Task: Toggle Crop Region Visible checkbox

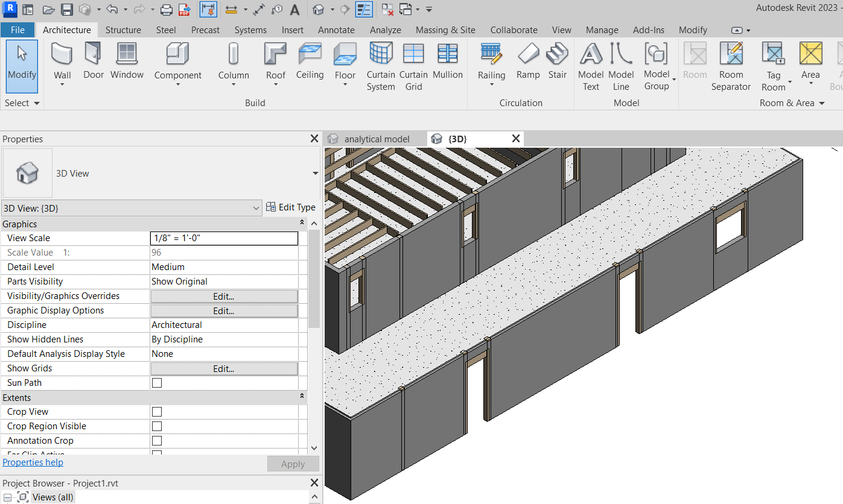Action: coord(157,426)
